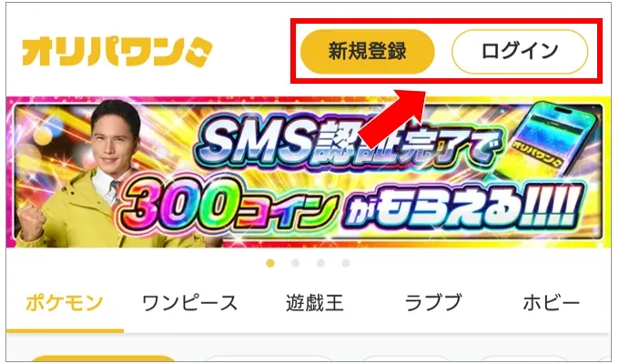Open the ラブブ category tab
The width and height of the screenshot is (619, 364).
coord(433,303)
